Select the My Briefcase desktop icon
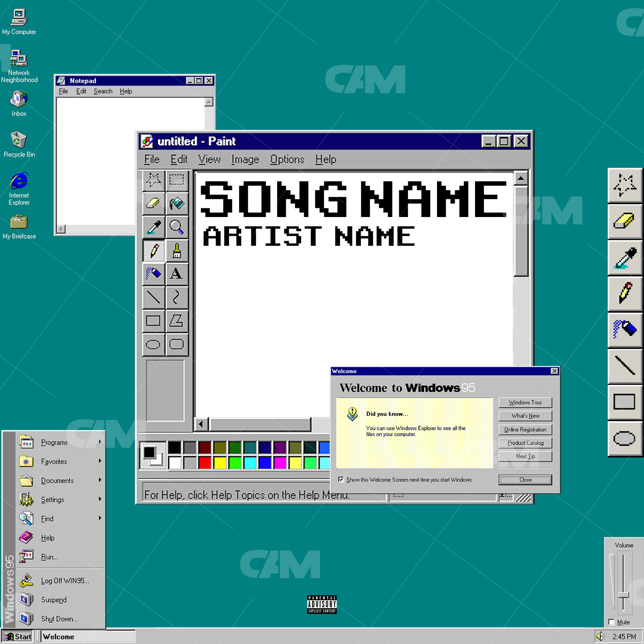Screen dimensions: 644x644 pos(19,227)
